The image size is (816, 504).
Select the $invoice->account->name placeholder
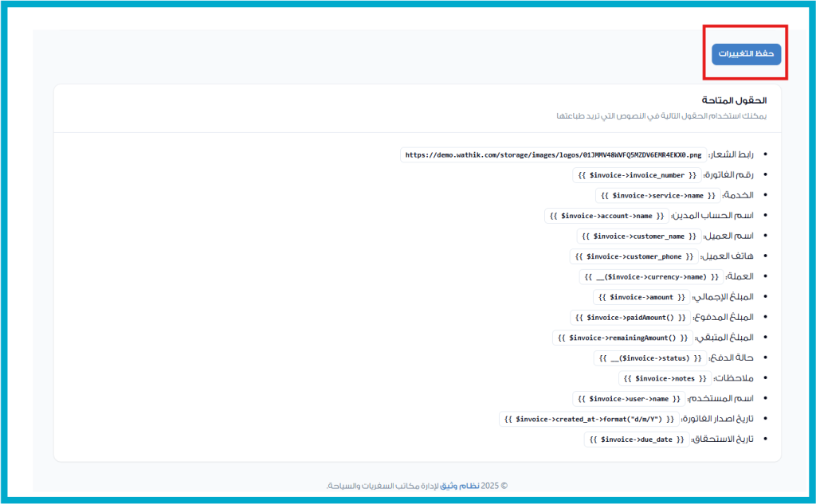(x=606, y=216)
